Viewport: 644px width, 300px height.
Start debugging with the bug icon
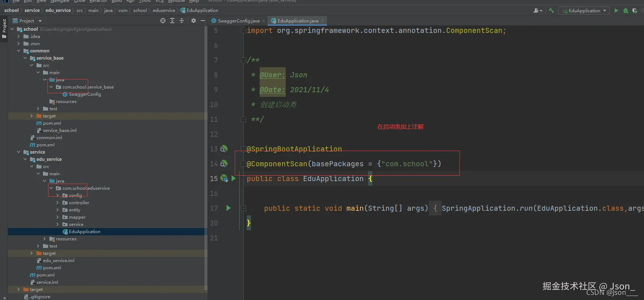(626, 10)
